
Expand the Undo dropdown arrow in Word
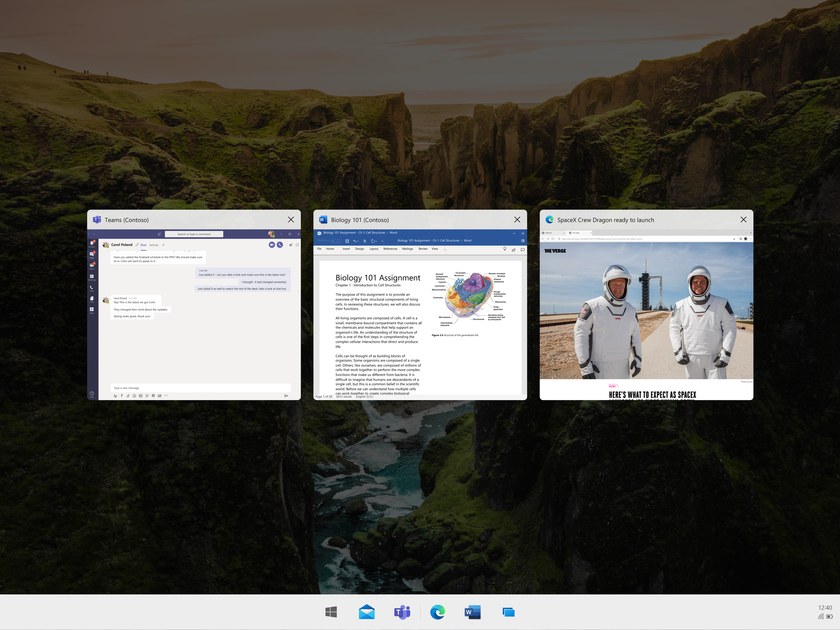click(x=358, y=241)
